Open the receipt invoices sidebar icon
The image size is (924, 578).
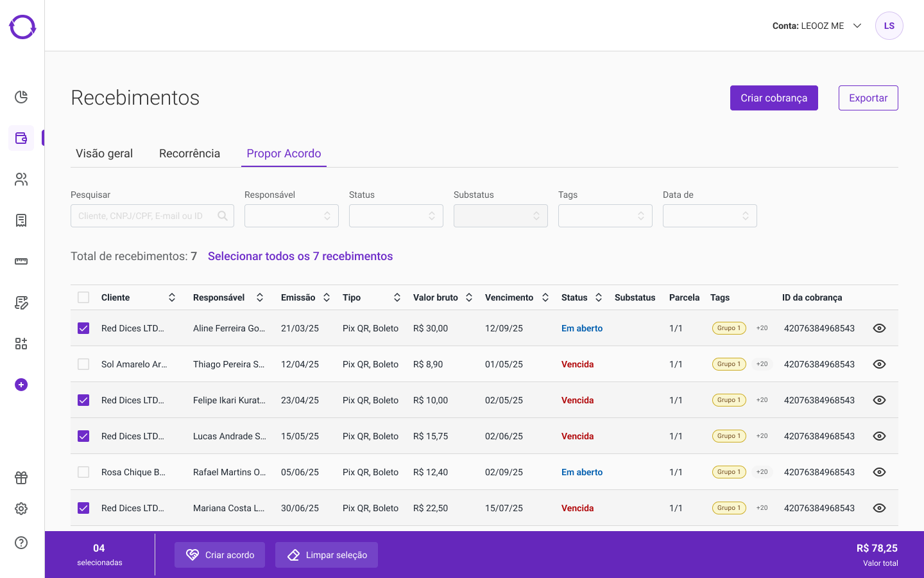pyautogui.click(x=21, y=220)
